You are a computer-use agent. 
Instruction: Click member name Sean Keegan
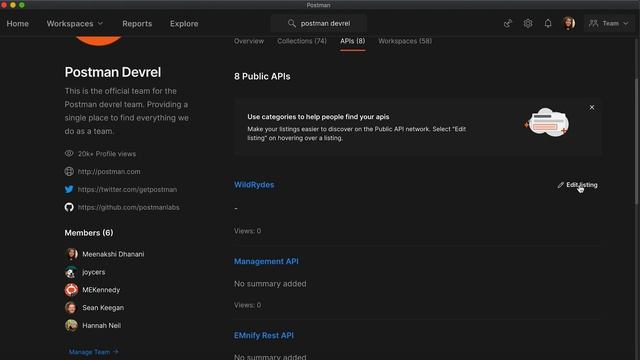click(x=103, y=308)
